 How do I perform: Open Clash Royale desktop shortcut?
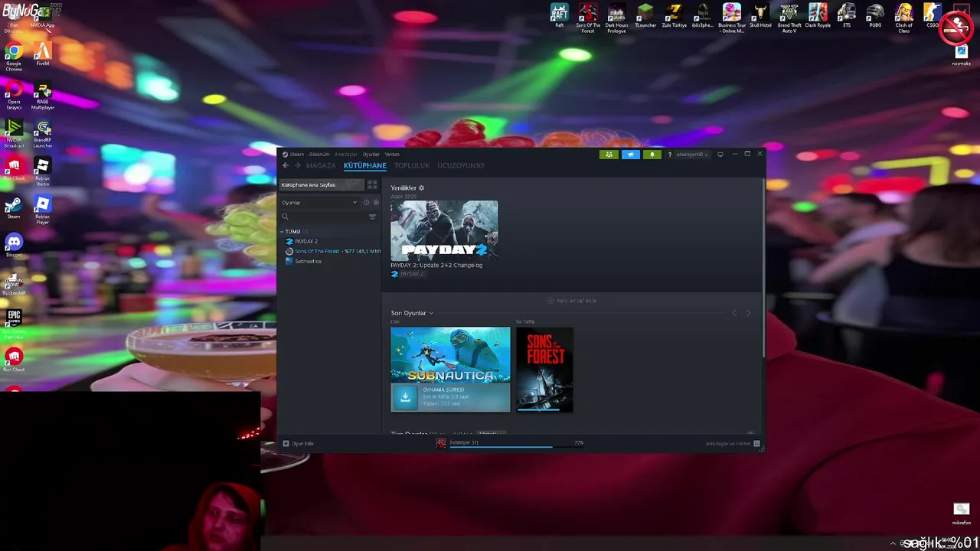(818, 15)
